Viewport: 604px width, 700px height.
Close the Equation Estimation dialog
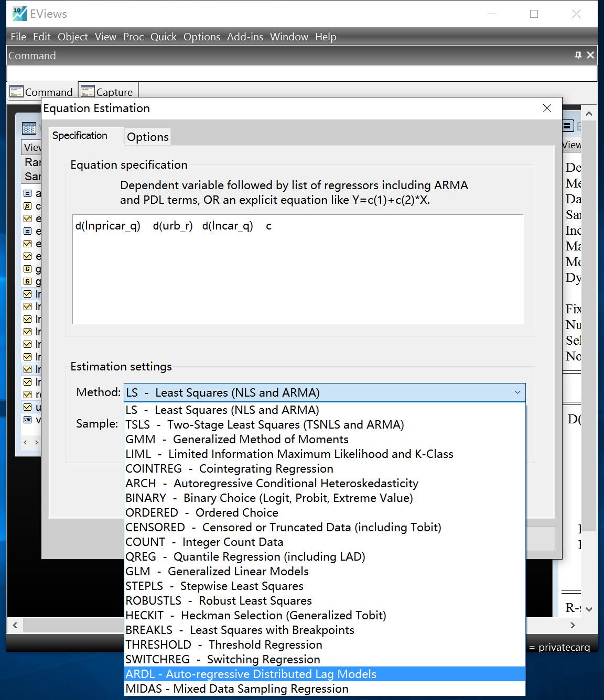coord(547,108)
